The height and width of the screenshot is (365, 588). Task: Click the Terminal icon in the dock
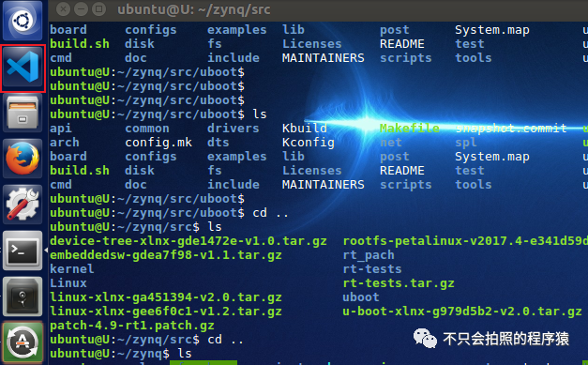23,251
